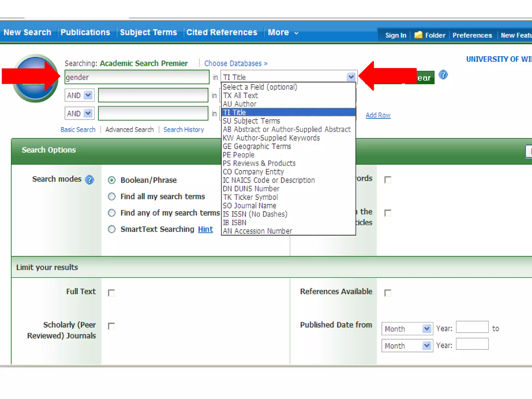Click the Search modes help icon
Viewport: 532px width, 399px height.
[89, 180]
